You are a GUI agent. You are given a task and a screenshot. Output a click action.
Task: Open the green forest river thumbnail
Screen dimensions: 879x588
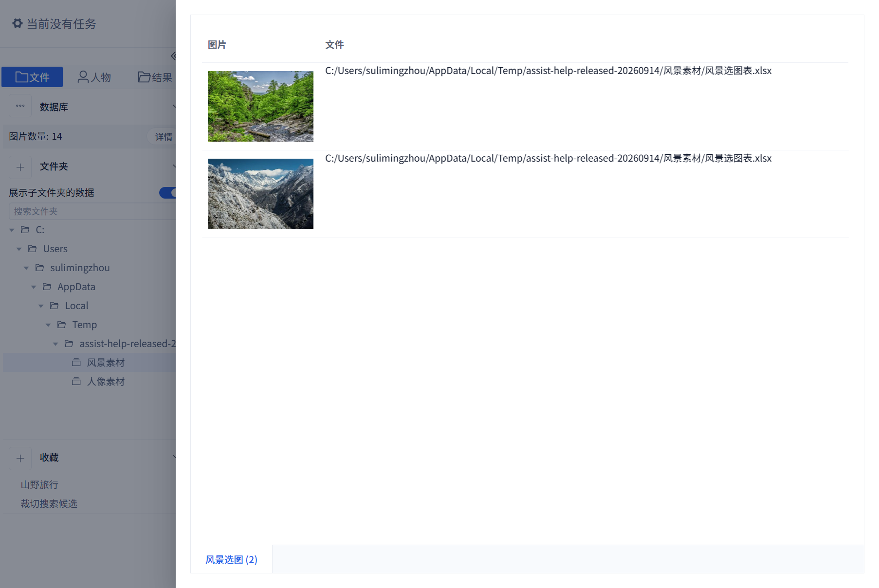pos(260,106)
